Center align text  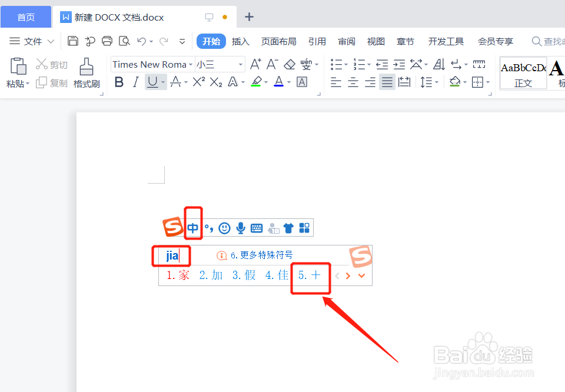point(353,82)
